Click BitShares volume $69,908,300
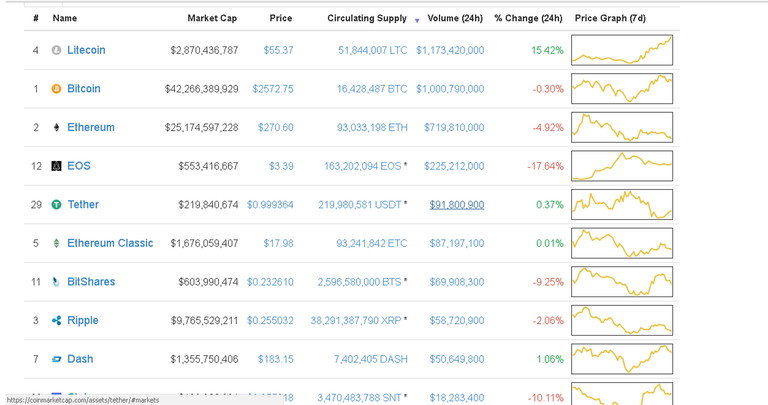 pyautogui.click(x=457, y=282)
